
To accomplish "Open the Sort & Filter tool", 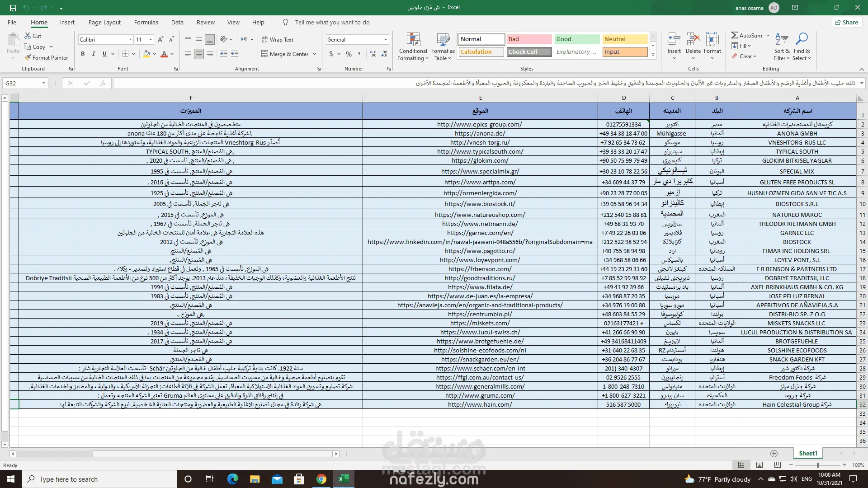I will point(781,39).
